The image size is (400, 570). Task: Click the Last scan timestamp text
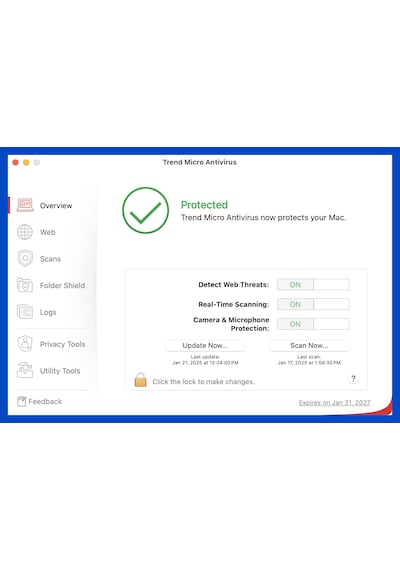click(x=309, y=360)
